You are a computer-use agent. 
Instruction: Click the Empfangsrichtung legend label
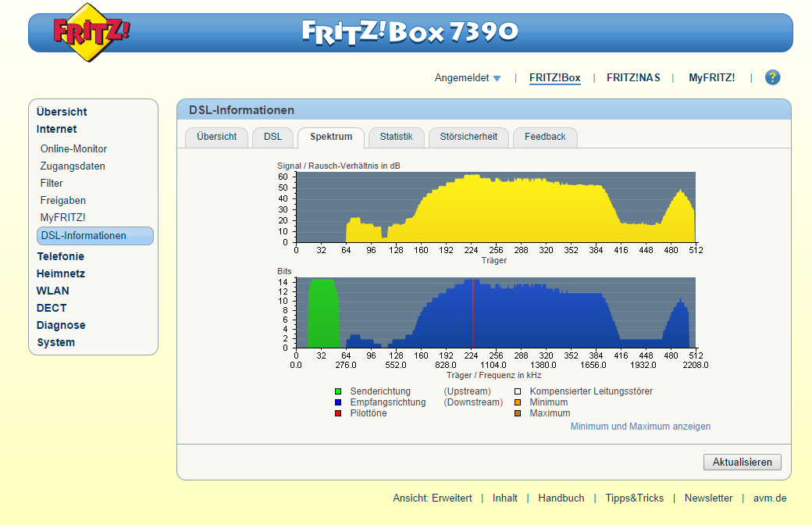click(388, 402)
